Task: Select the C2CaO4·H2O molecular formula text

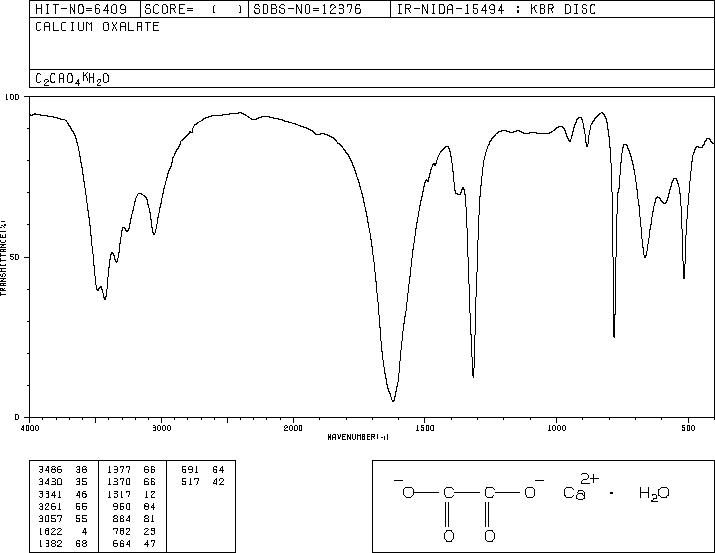Action: (x=72, y=79)
